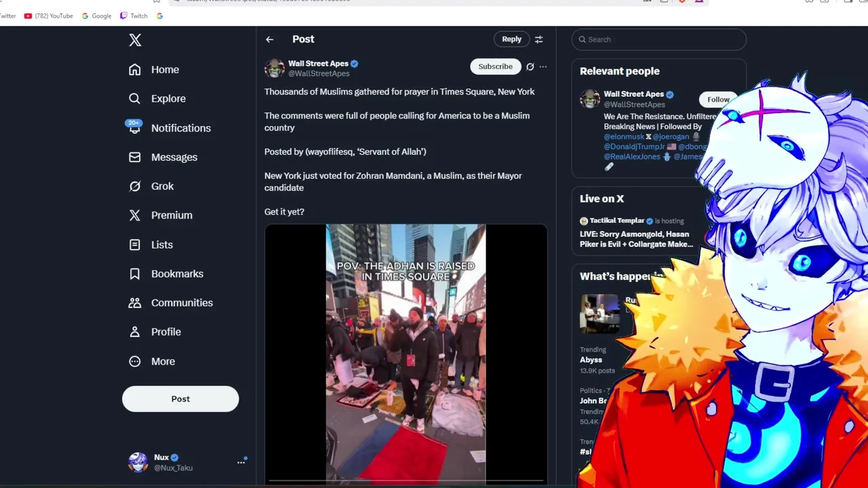Open the Home icon in sidebar

point(135,70)
